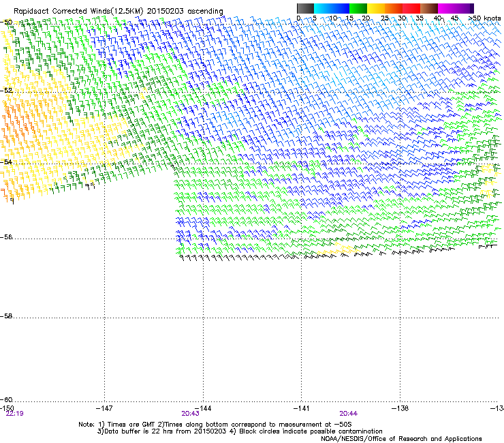Screen dimensions: 504x443
Task: Click the -58 latitude axis label
Action: click(x=6, y=316)
